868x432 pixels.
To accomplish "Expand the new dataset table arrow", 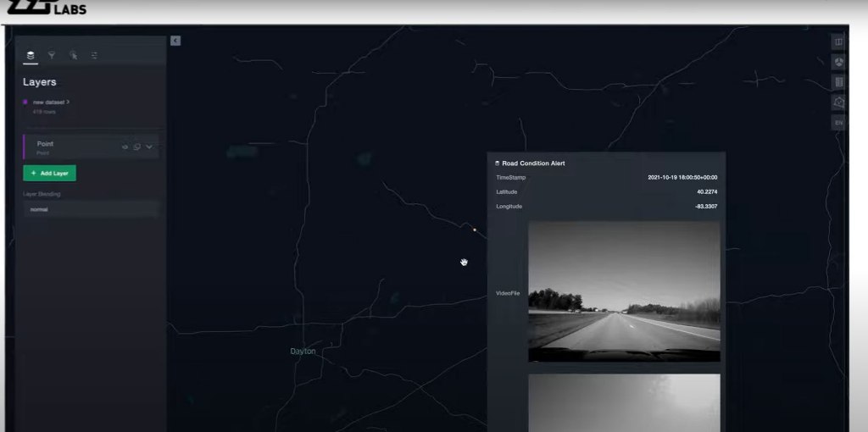I will (x=68, y=102).
